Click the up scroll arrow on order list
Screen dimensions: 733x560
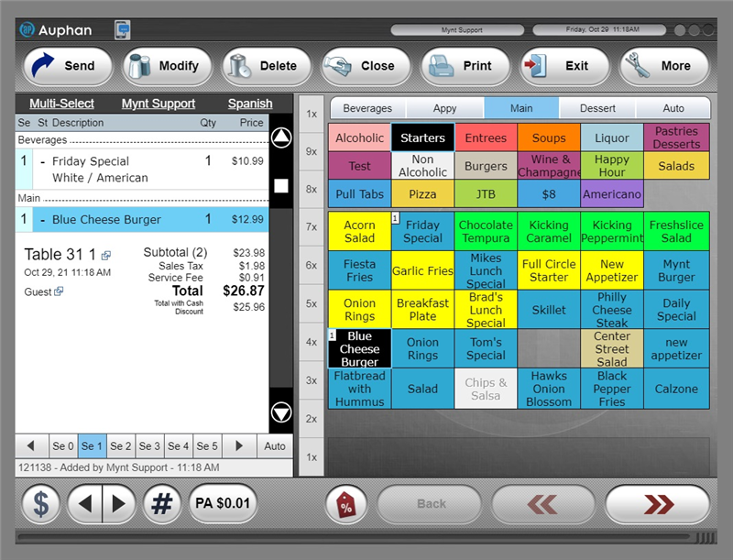[282, 138]
